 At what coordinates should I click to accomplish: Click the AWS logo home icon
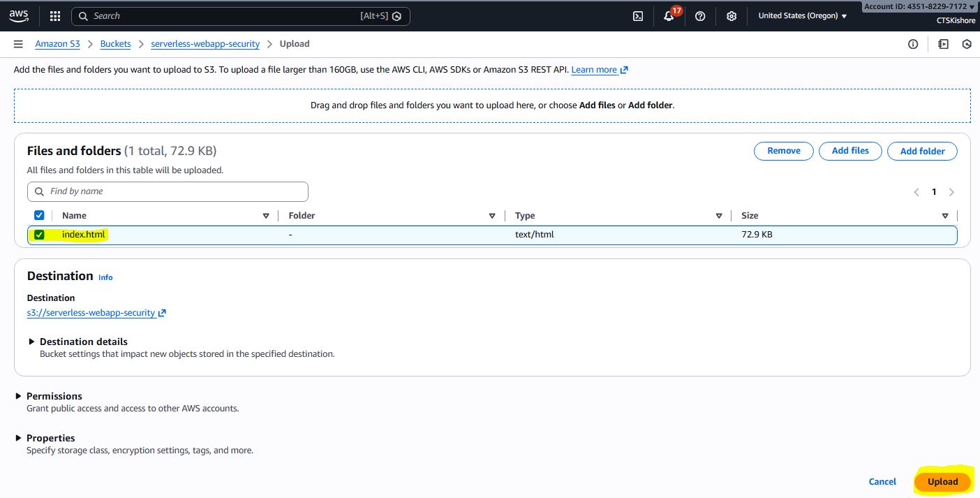(19, 15)
